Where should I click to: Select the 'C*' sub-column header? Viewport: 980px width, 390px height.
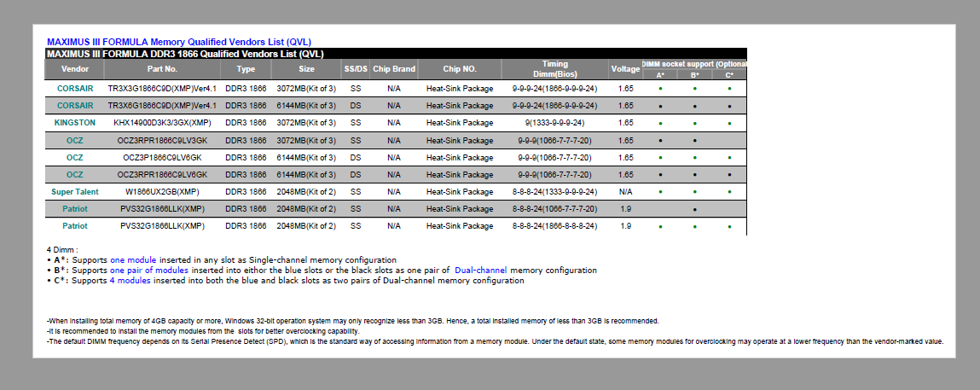point(729,74)
